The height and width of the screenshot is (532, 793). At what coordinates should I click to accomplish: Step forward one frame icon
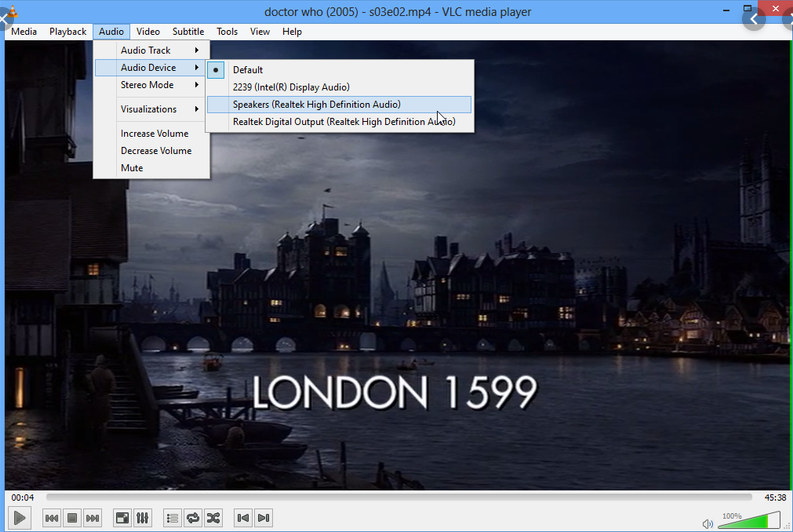click(263, 518)
